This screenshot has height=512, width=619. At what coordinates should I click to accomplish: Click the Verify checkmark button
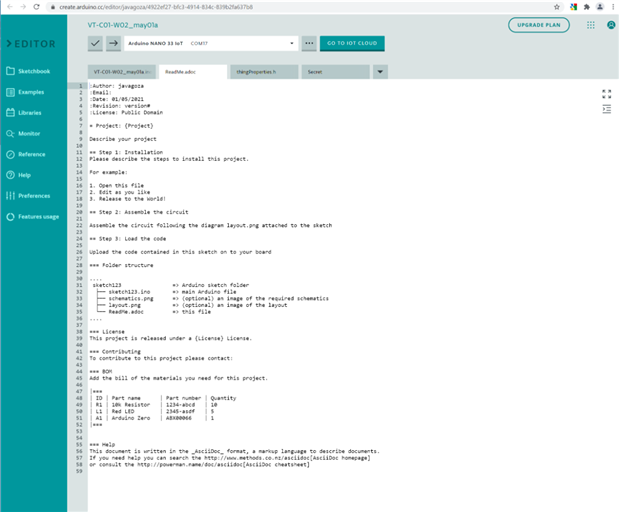tap(95, 43)
